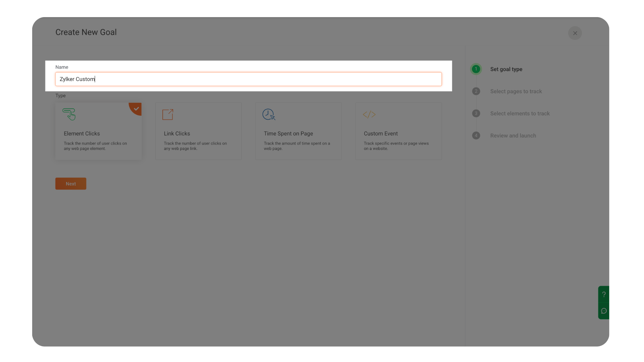
Task: Click the Link Clicks external-arrow icon
Action: click(x=168, y=114)
